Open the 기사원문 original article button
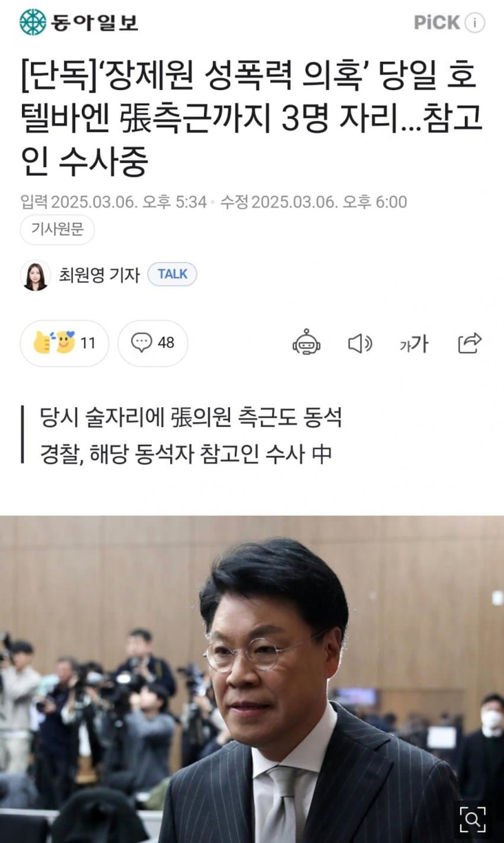This screenshot has height=843, width=504. click(57, 230)
